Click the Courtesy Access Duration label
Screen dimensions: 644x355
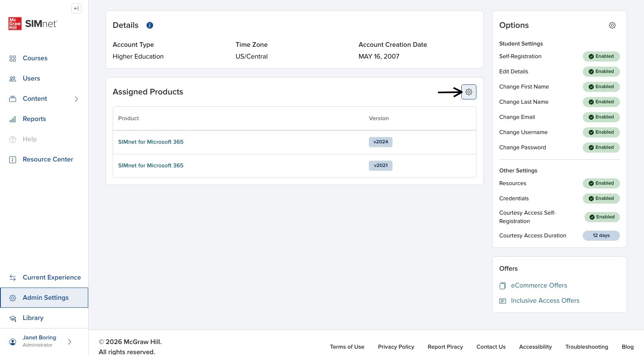[533, 236]
